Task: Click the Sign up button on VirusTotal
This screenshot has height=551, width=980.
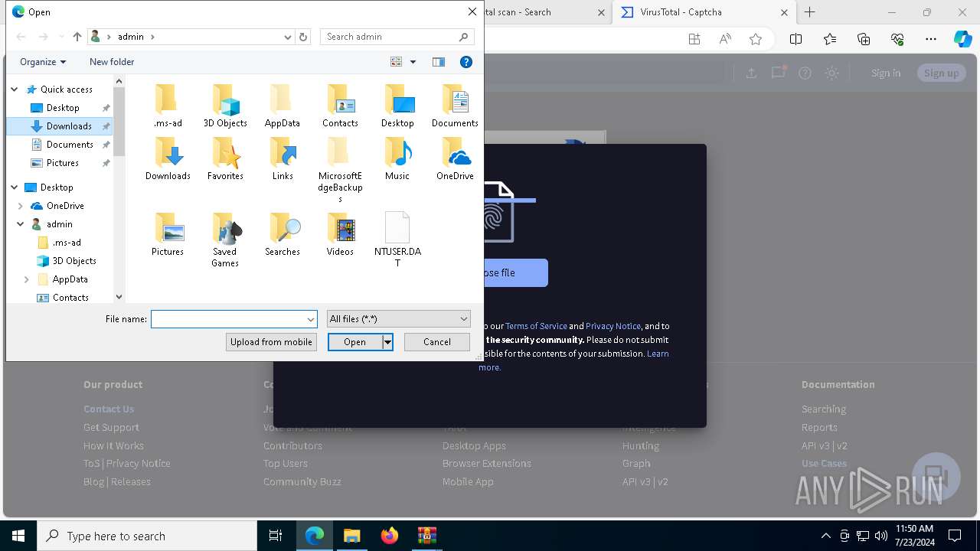Action: [941, 73]
